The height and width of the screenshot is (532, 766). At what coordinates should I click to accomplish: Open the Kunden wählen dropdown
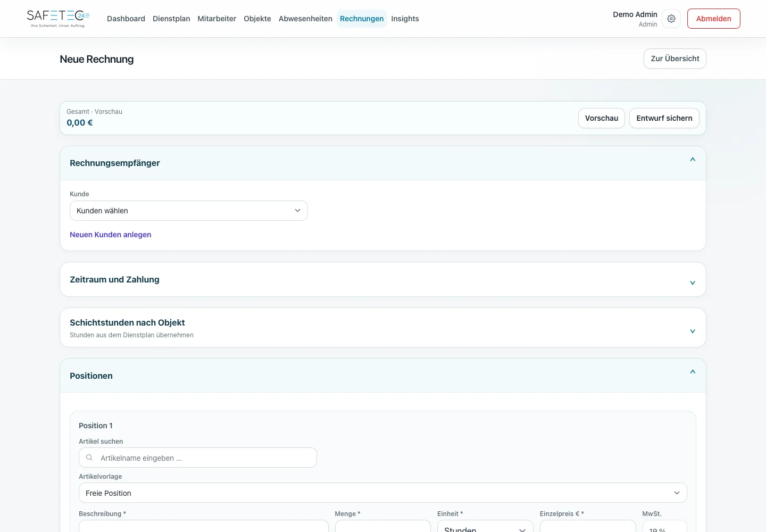(x=189, y=211)
